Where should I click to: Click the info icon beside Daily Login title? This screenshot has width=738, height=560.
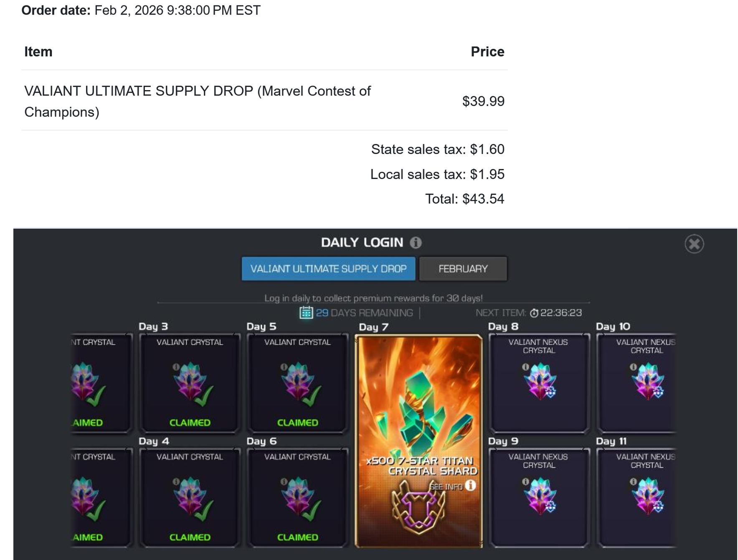point(416,242)
